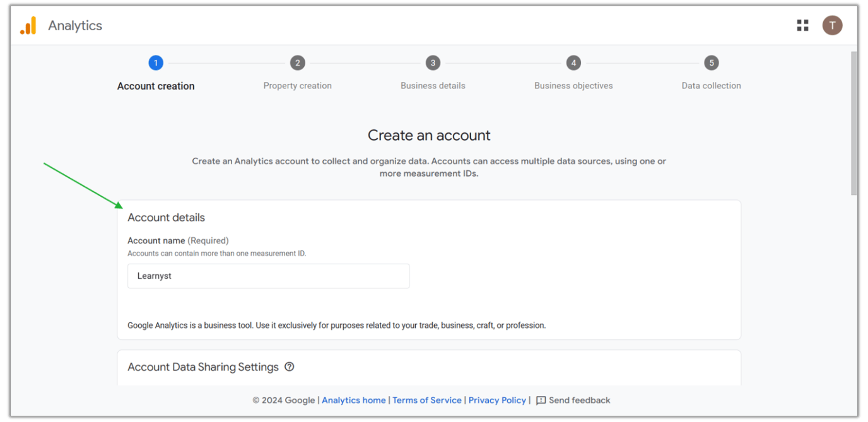This screenshot has height=422, width=868.
Task: Open the Google apps launcher grid
Action: (802, 25)
